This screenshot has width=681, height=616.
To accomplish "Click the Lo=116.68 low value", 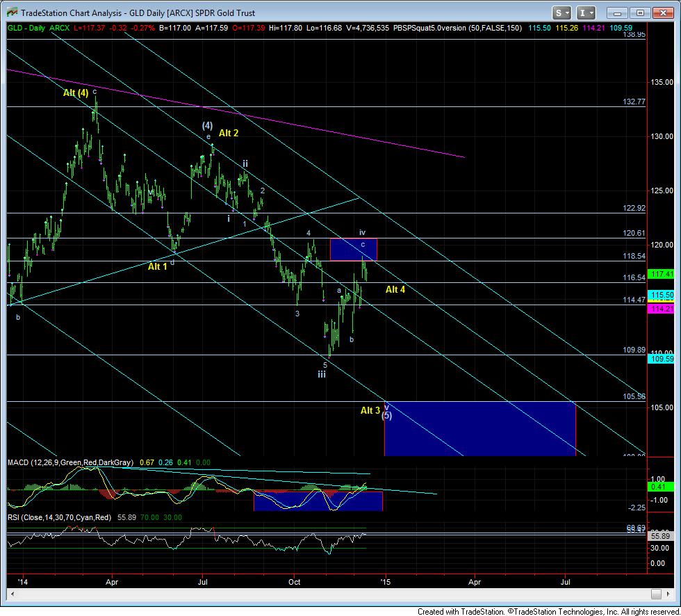I will (x=324, y=29).
